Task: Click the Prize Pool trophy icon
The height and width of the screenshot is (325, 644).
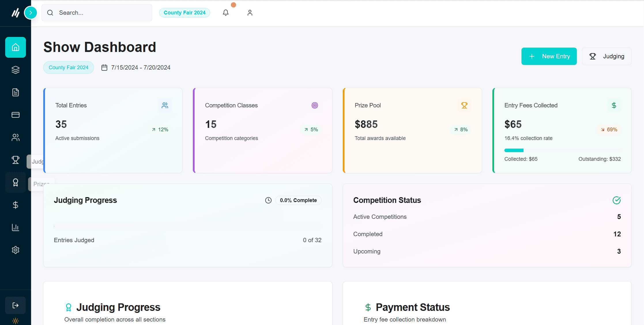Action: [464, 105]
